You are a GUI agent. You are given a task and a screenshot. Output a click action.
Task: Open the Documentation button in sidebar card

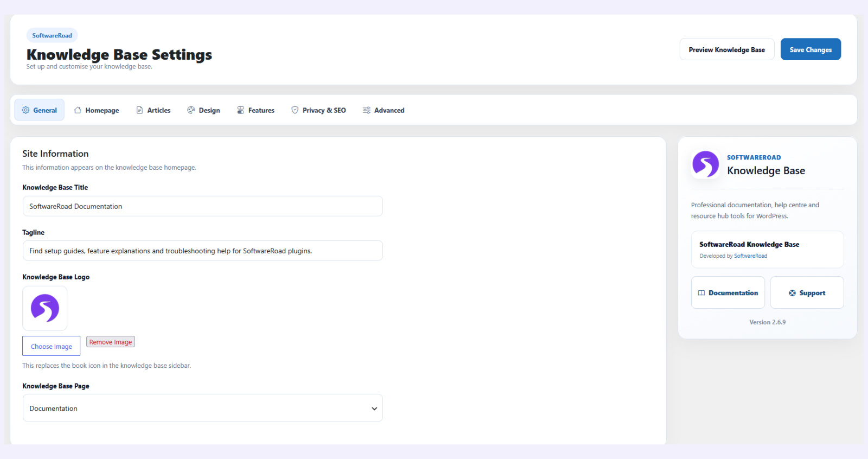(728, 293)
